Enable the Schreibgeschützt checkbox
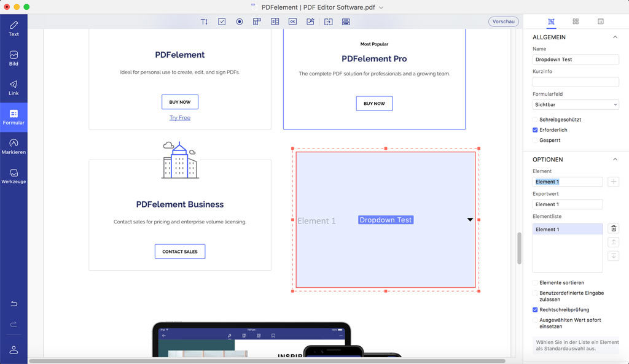Screen dimensions: 629x364 coord(535,120)
